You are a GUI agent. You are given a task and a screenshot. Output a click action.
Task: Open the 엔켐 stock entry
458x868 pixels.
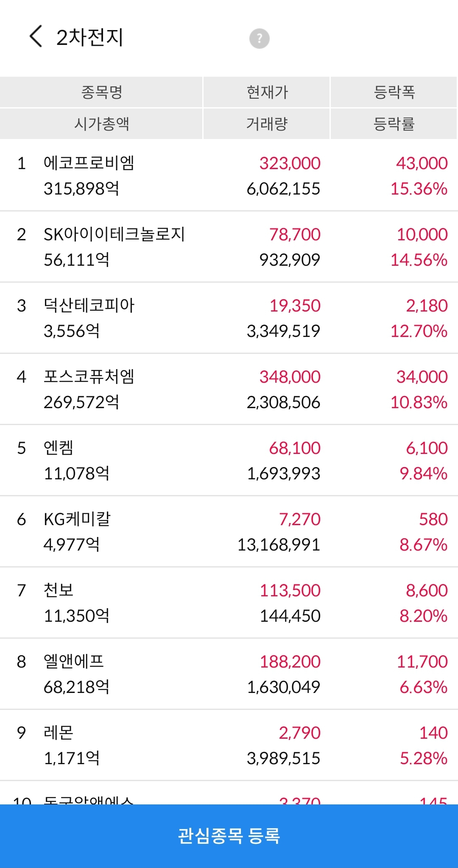[229, 460]
